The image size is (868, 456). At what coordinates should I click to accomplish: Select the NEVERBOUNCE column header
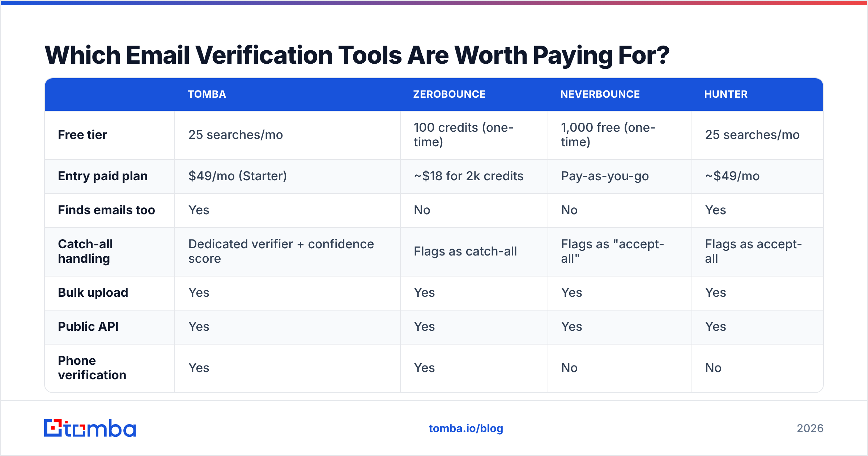[600, 94]
